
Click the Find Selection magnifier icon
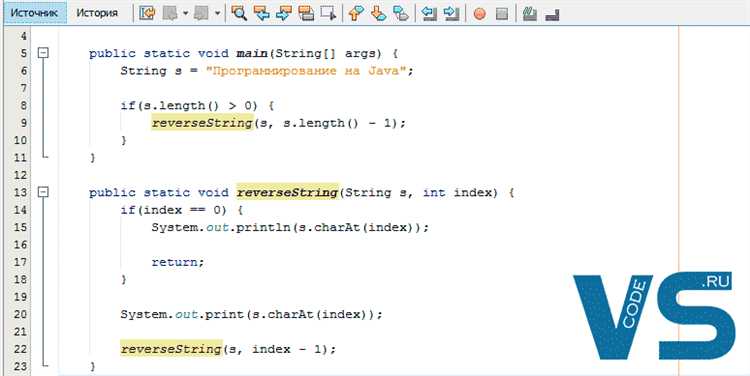238,13
